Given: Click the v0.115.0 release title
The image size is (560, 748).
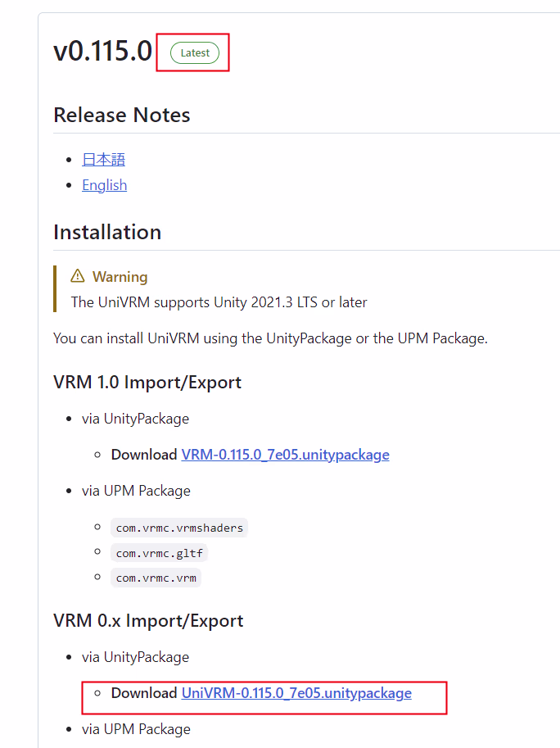Looking at the screenshot, I should pyautogui.click(x=103, y=51).
